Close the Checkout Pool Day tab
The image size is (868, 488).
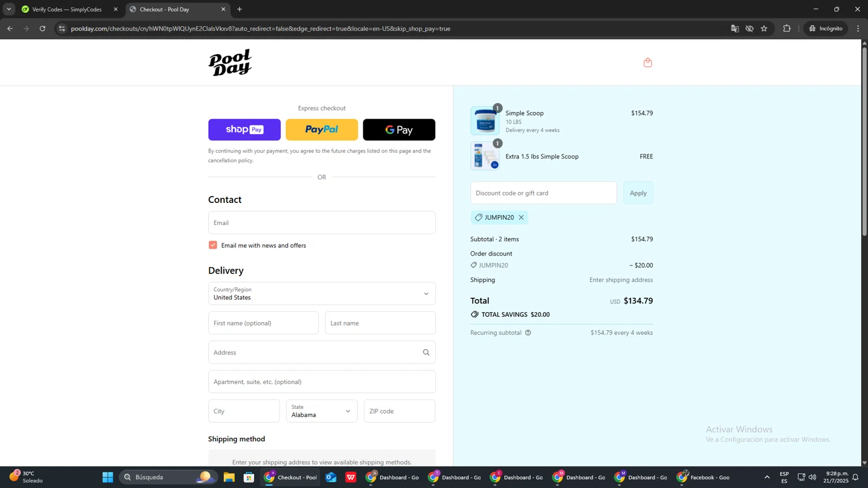pyautogui.click(x=223, y=9)
